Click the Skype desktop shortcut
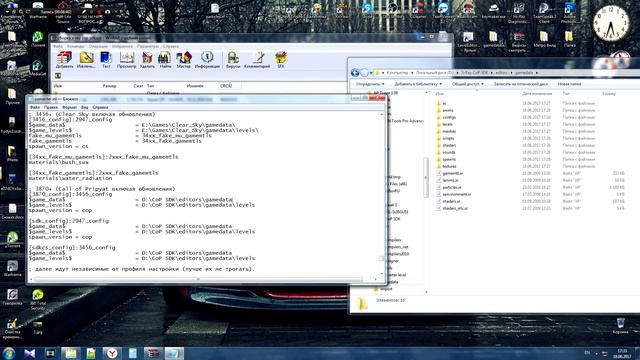 coord(367,10)
